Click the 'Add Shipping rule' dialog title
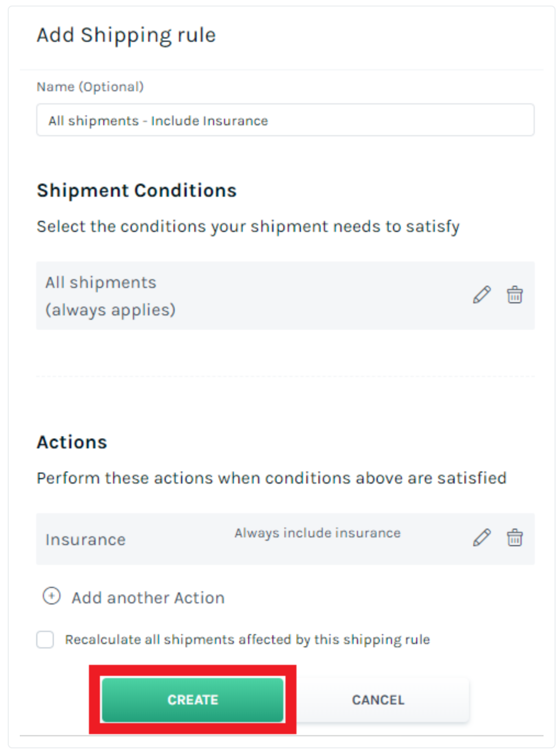The width and height of the screenshot is (560, 755). [x=126, y=35]
